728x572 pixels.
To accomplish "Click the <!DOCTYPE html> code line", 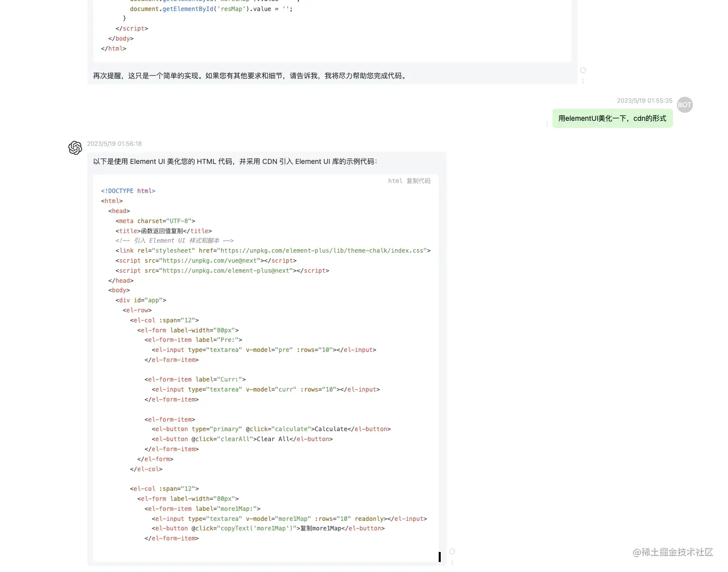I will click(x=128, y=191).
